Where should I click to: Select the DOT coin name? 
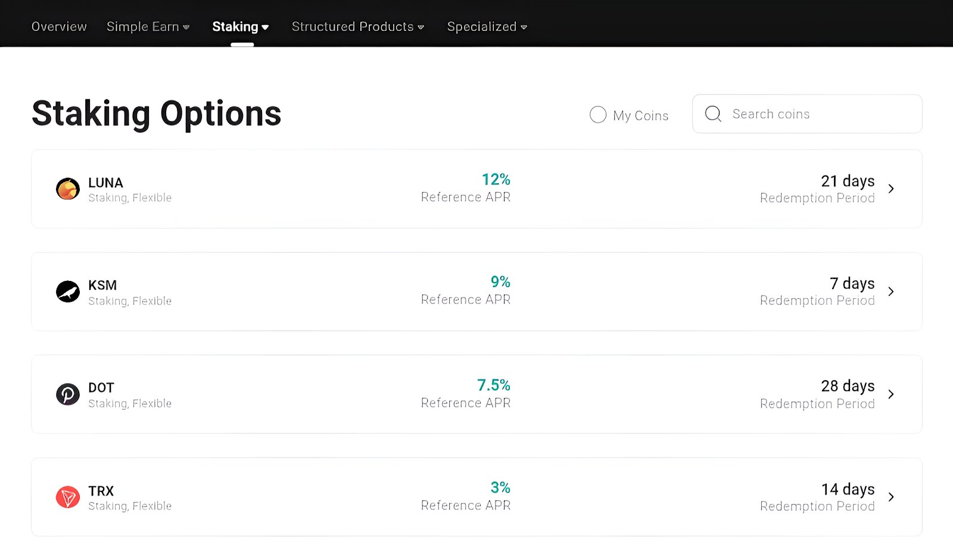pyautogui.click(x=101, y=387)
